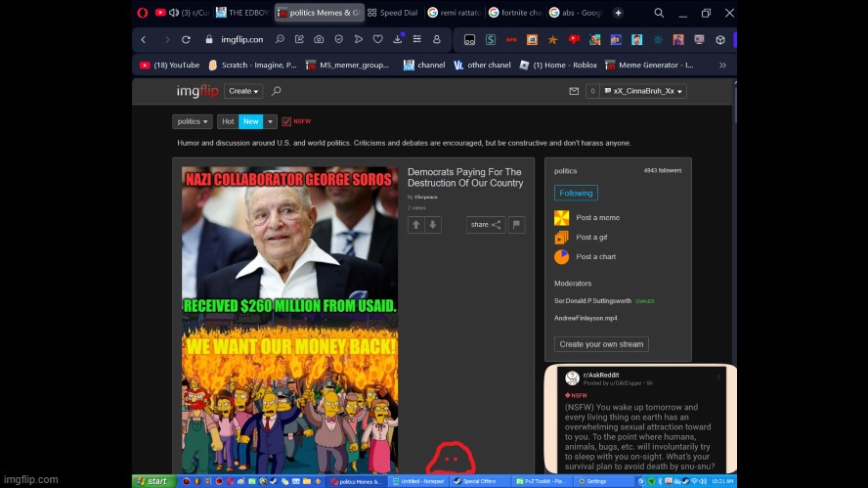Switch to the abs - Google tab
The height and width of the screenshot is (488, 868).
pyautogui.click(x=577, y=13)
